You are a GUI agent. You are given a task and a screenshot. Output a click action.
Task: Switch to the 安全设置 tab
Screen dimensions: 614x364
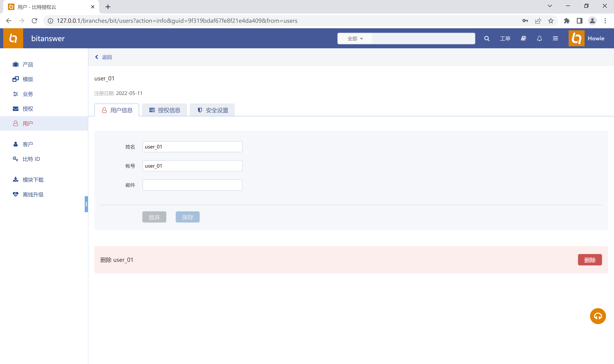click(212, 110)
